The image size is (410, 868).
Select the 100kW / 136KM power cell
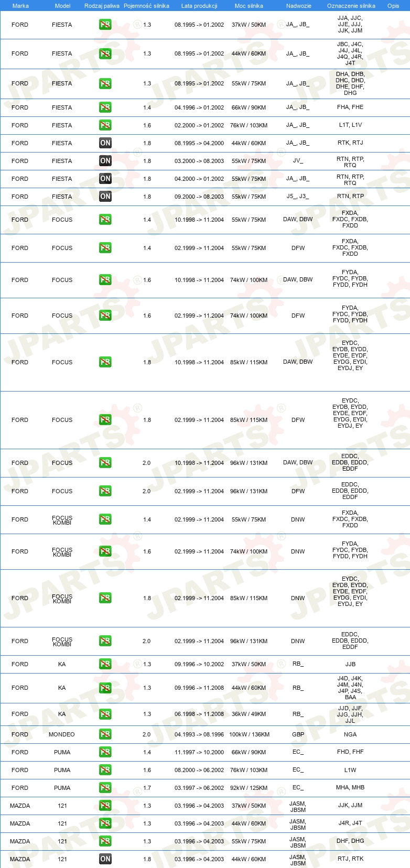coord(249,734)
